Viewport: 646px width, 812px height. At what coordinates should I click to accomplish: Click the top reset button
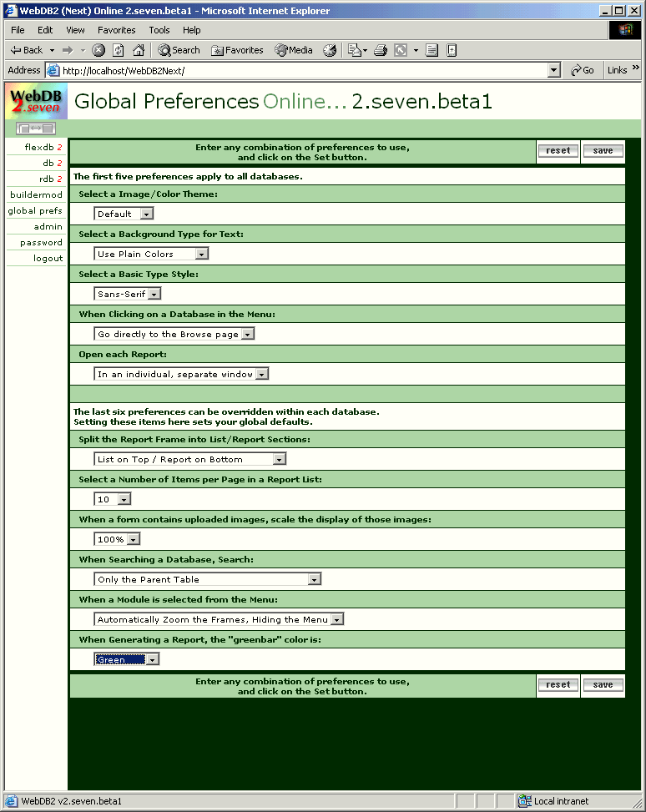tap(558, 151)
